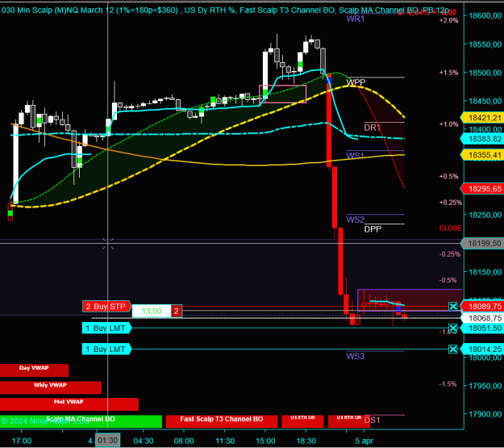The height and width of the screenshot is (448, 504).
Task: Click the 18199,50 crosshair price marker
Action: pos(482,243)
